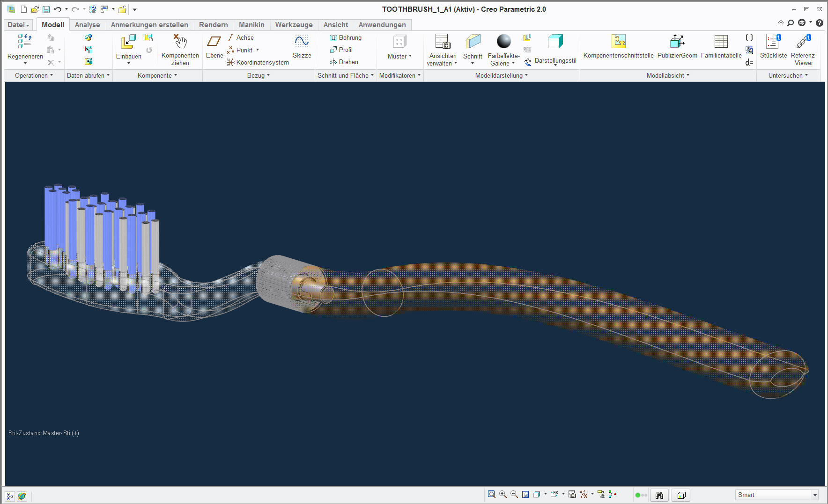Expand the Modelldarstellung group
The width and height of the screenshot is (828, 504).
tap(502, 75)
